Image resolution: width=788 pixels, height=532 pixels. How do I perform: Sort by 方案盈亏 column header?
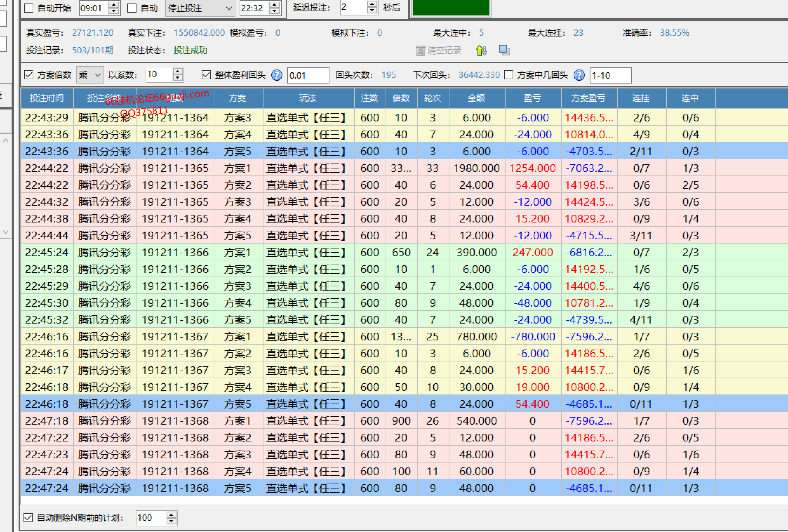pos(589,98)
